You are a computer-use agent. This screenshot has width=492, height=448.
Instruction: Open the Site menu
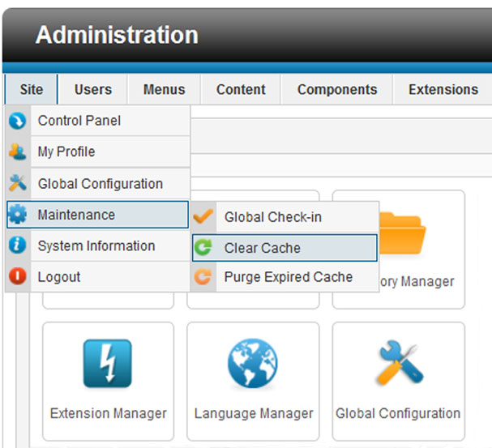(31, 89)
